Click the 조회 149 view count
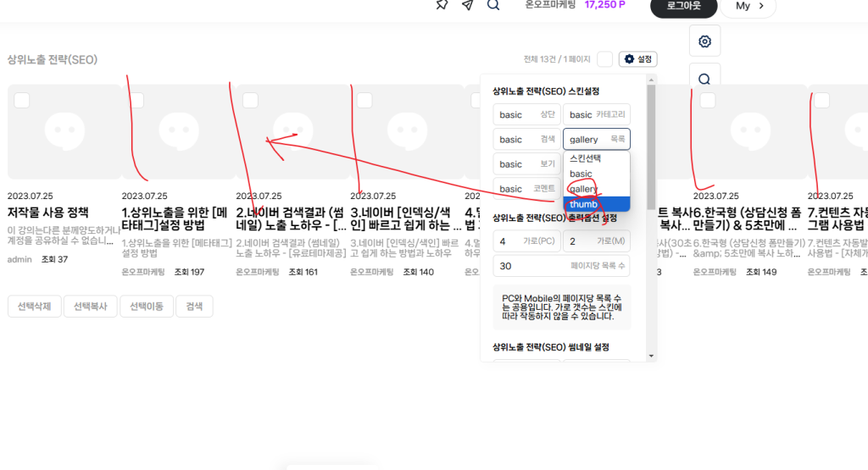The height and width of the screenshot is (470, 868). [761, 272]
